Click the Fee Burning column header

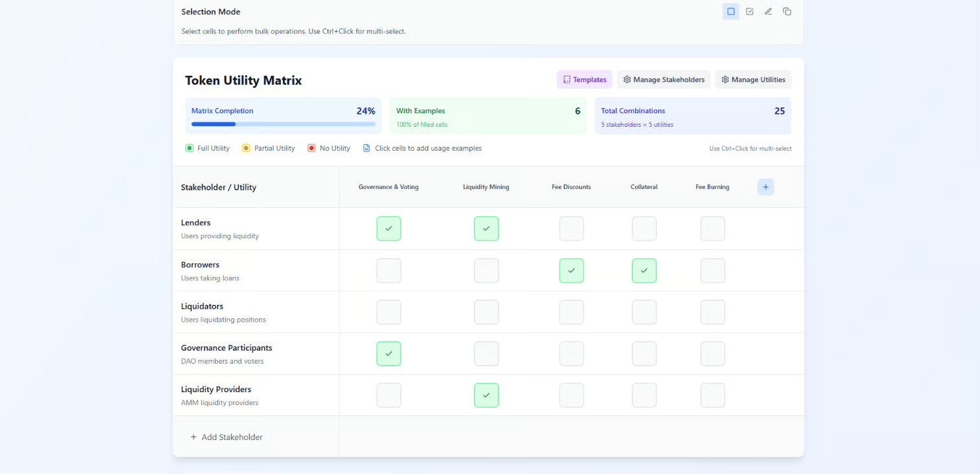pos(713,187)
